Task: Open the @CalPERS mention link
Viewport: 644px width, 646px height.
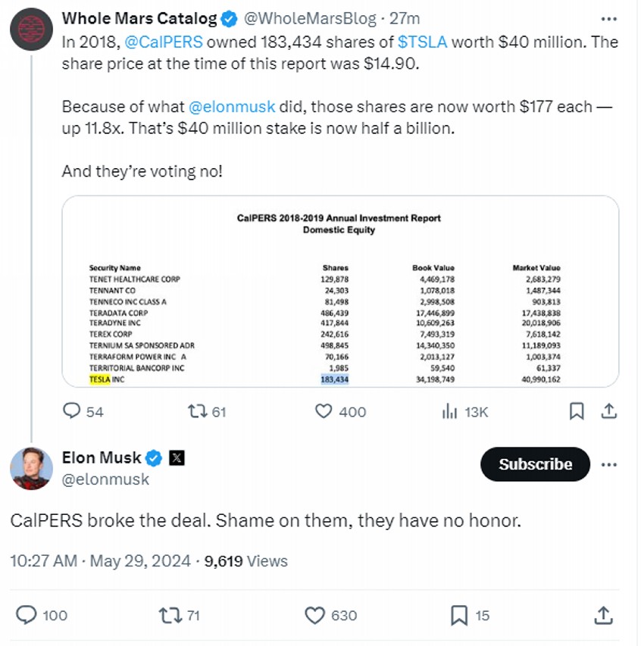Action: click(164, 42)
